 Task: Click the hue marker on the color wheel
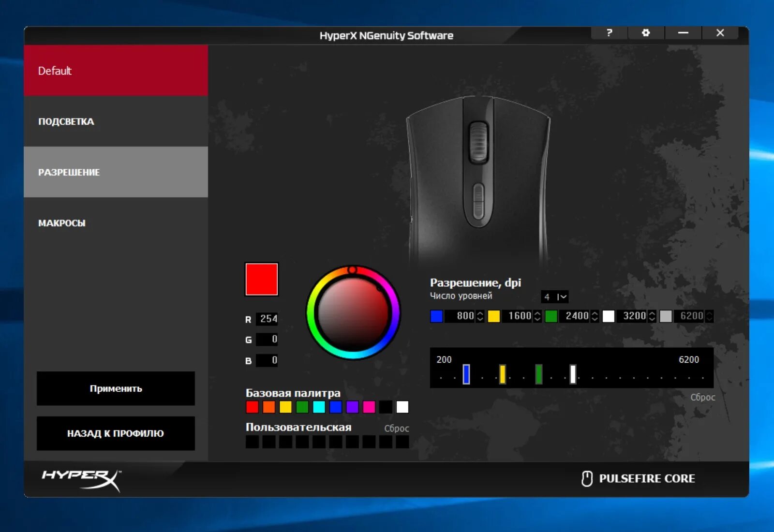(x=353, y=270)
